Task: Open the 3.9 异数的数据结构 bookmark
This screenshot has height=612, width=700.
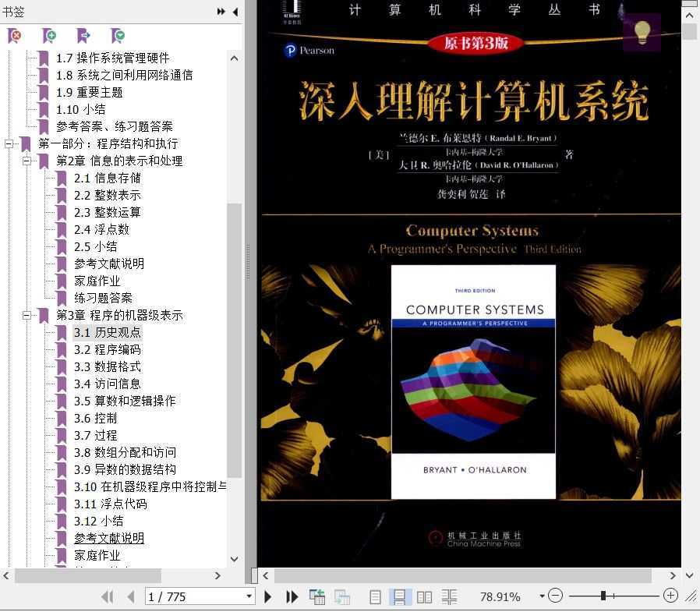Action: (x=125, y=469)
